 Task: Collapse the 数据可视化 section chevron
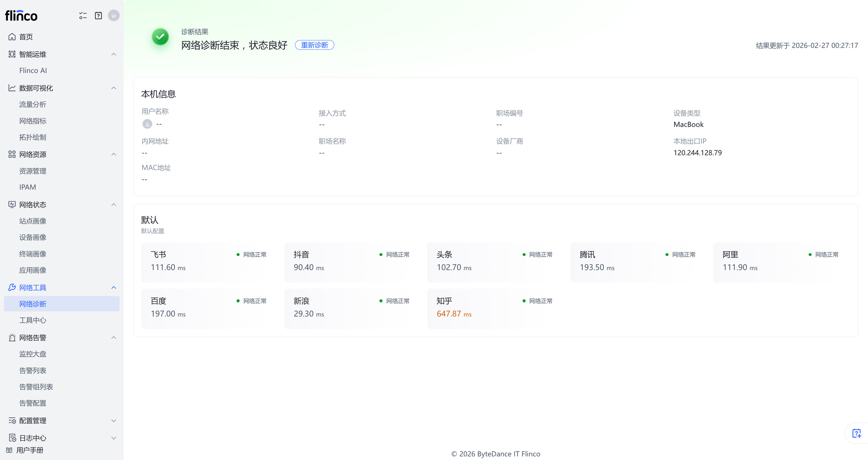(114, 88)
